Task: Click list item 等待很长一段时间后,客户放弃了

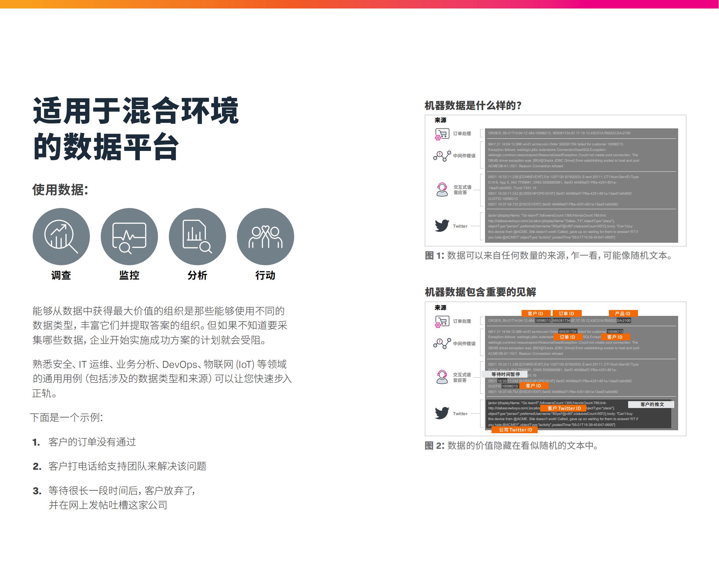Action: (122, 491)
